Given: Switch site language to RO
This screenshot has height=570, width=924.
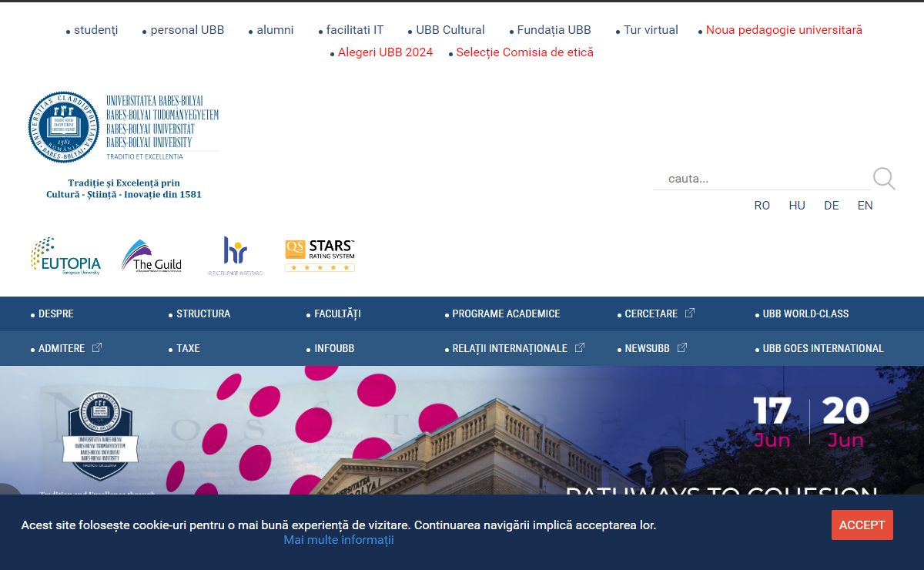Looking at the screenshot, I should pos(762,206).
